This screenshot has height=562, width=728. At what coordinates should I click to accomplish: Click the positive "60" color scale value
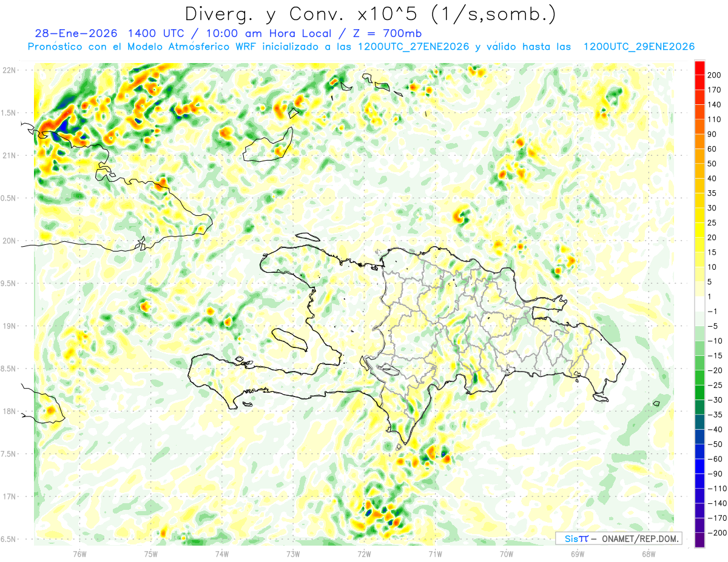713,149
